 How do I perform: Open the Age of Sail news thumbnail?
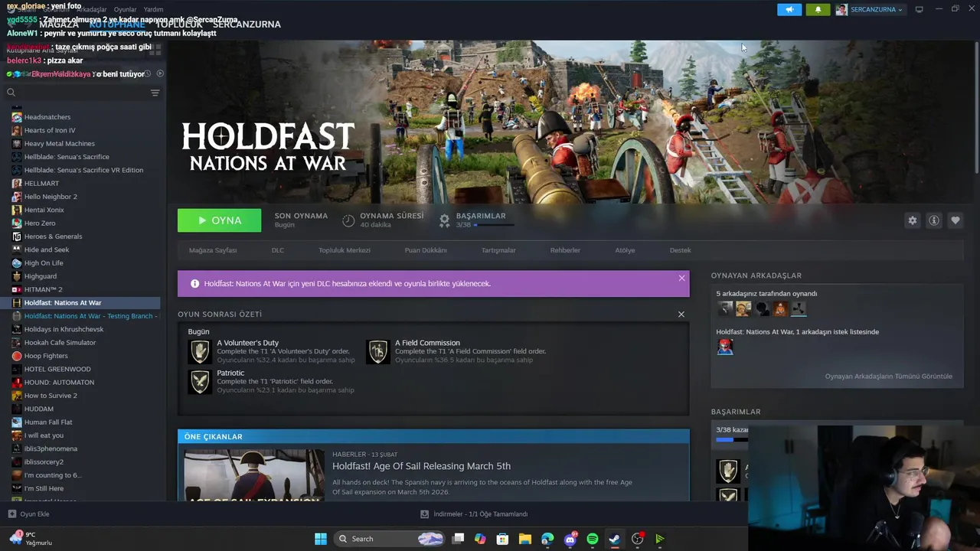point(254,475)
